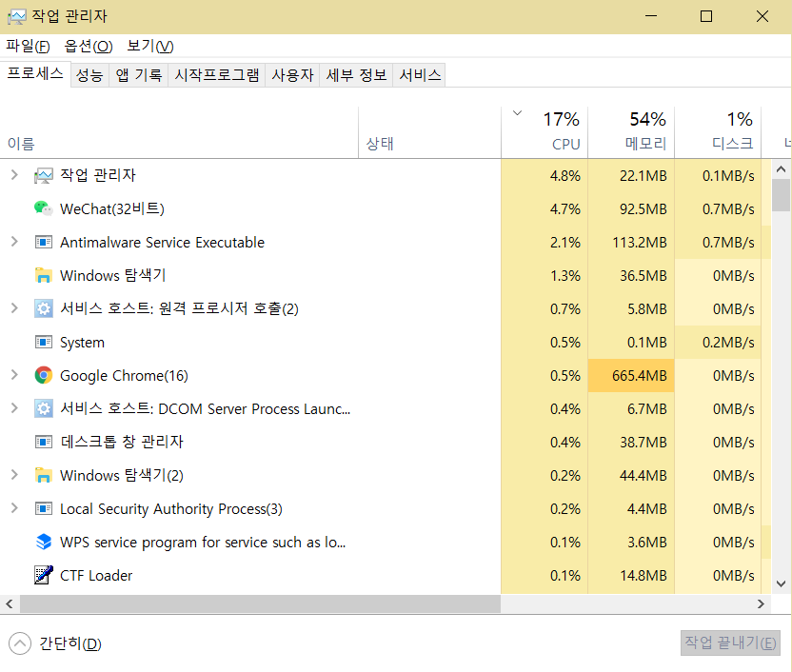This screenshot has width=792, height=672.
Task: Click the 4.8% CPU cell
Action: point(544,176)
